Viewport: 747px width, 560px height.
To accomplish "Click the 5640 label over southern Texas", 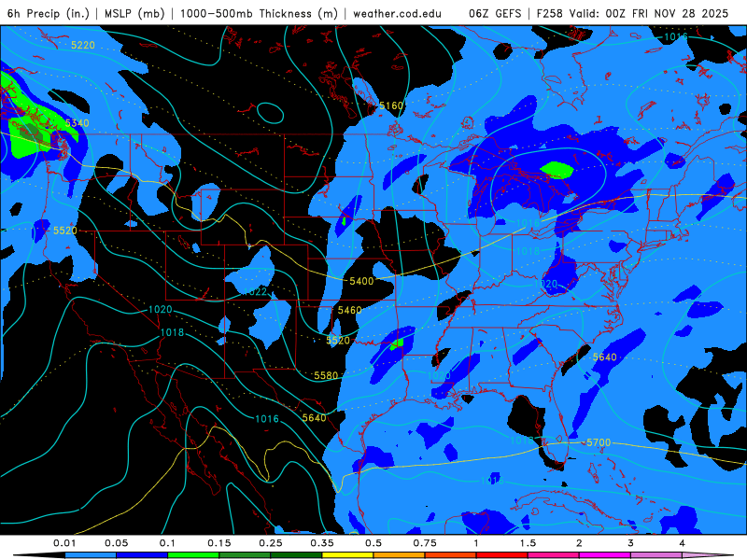I will click(315, 417).
